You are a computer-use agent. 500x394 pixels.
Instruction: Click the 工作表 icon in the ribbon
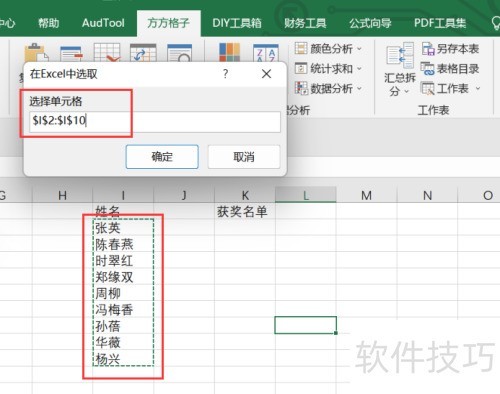click(427, 88)
